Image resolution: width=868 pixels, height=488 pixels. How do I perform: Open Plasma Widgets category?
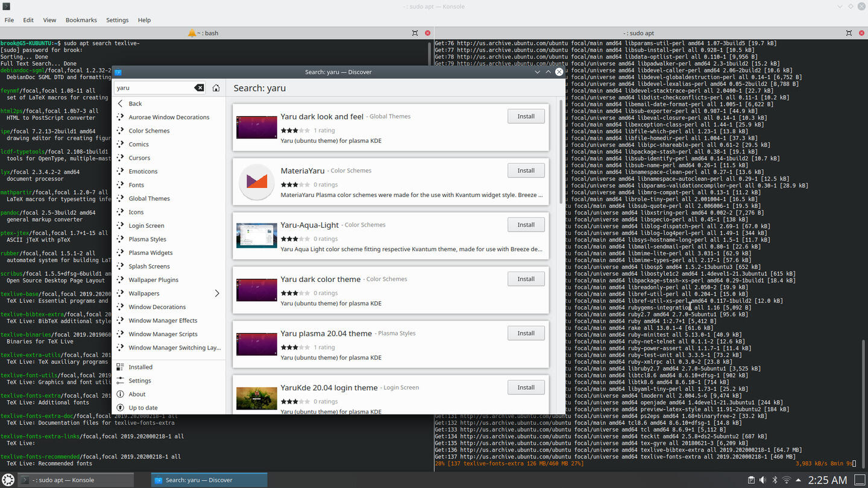[x=169, y=252]
